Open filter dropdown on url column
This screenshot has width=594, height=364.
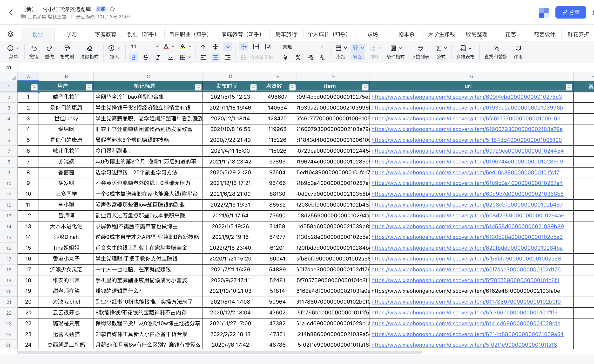tap(569, 87)
